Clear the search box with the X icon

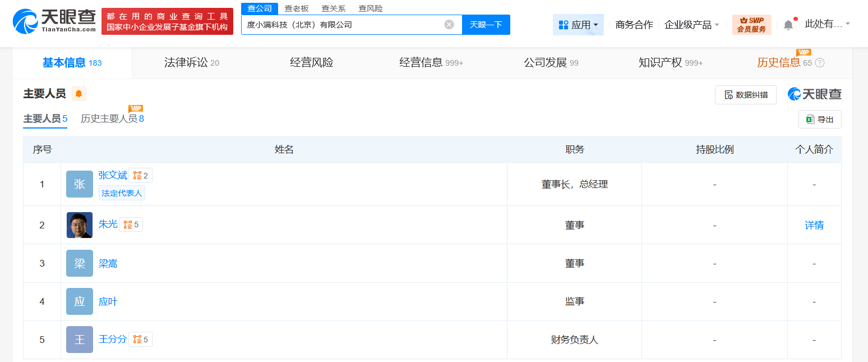pos(449,25)
